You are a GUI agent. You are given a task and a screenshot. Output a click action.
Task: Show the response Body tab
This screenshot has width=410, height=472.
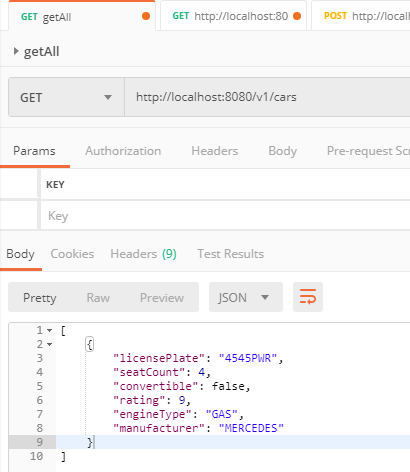[20, 254]
